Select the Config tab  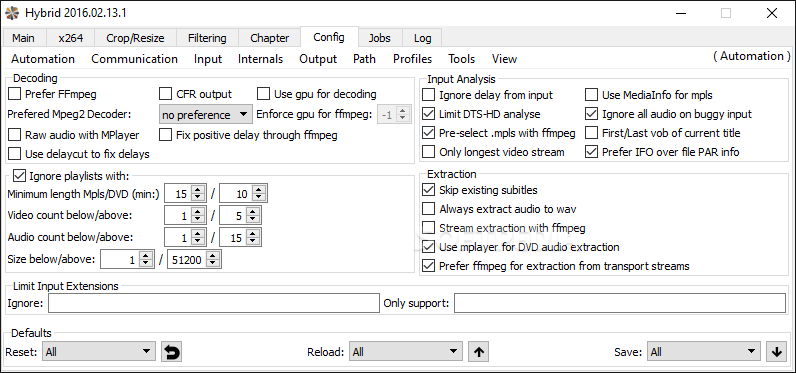pyautogui.click(x=329, y=37)
